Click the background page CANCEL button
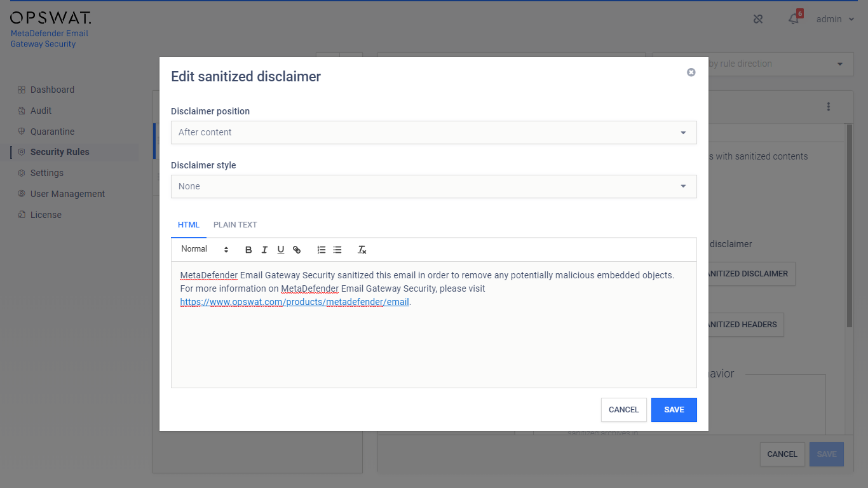This screenshot has height=488, width=868. (x=782, y=454)
